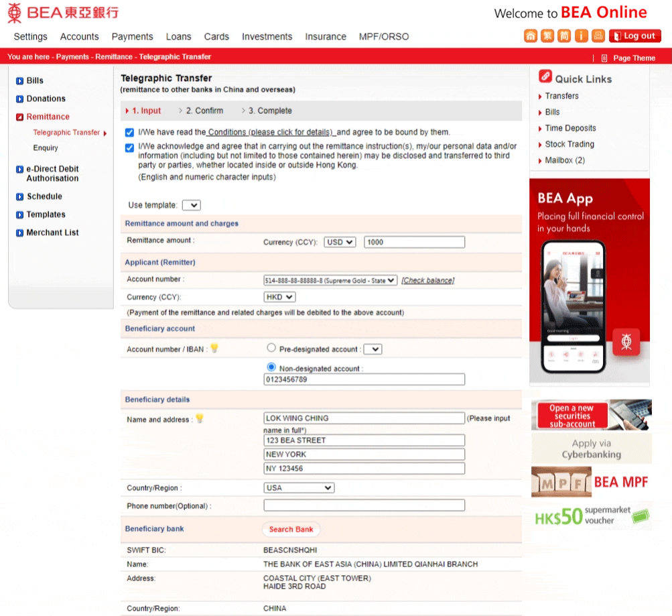Screen dimensions: 672x616
Task: Select the Non-designated account radio button
Action: (271, 367)
